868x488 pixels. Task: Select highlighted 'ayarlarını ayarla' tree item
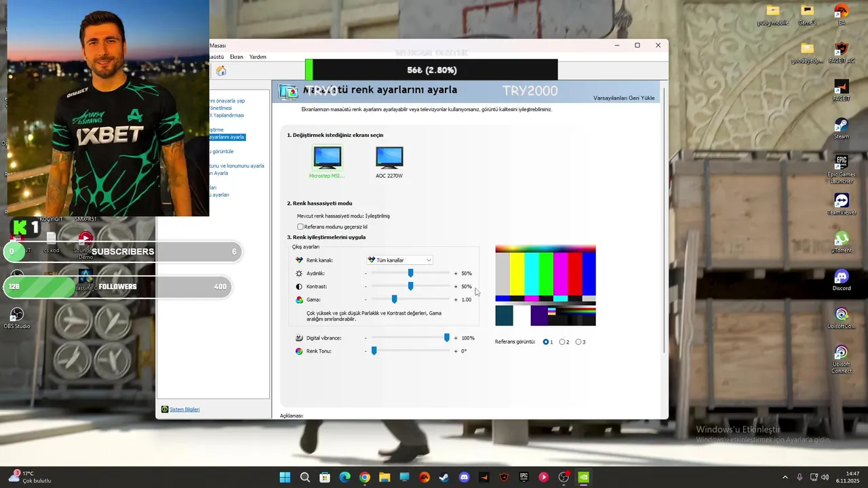click(227, 137)
